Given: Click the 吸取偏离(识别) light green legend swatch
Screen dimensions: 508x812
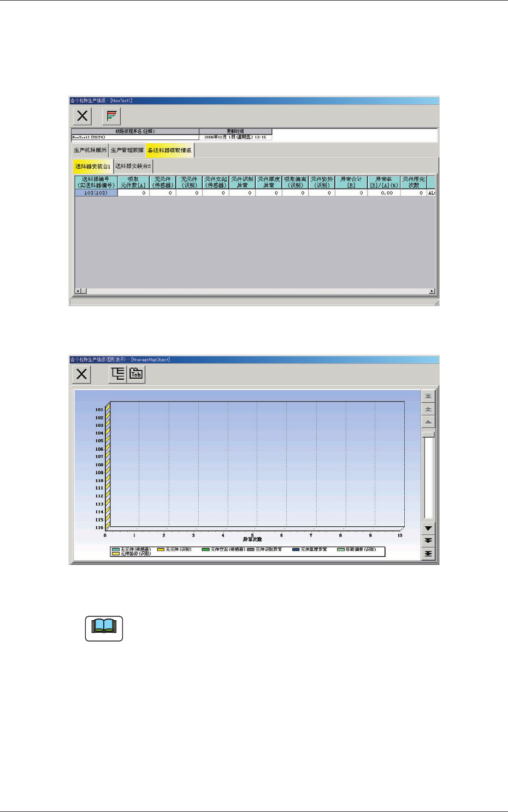Looking at the screenshot, I should (341, 550).
